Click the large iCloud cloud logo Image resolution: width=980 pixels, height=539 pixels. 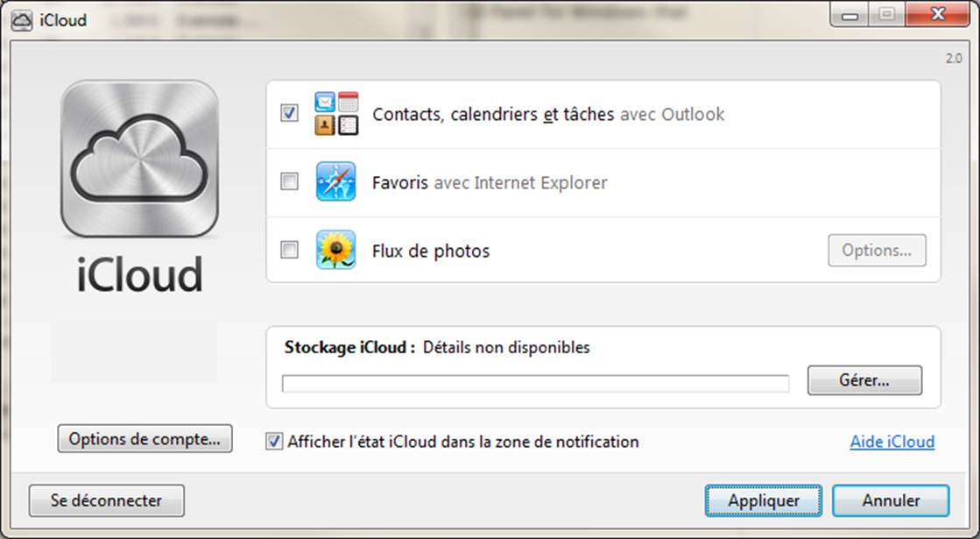[x=139, y=160]
